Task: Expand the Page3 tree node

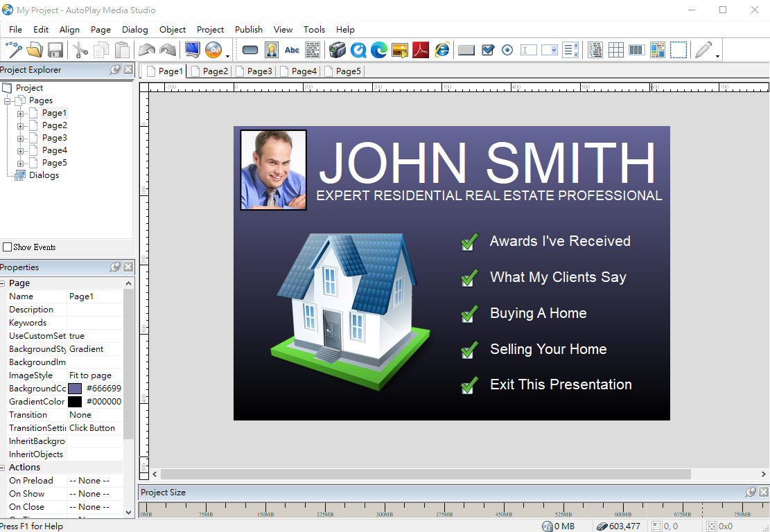Action: 21,139
